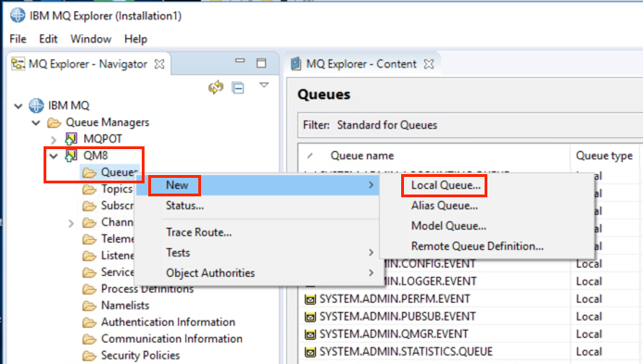Minimize the Navigator view panel
This screenshot has width=643, height=364.
(x=240, y=61)
